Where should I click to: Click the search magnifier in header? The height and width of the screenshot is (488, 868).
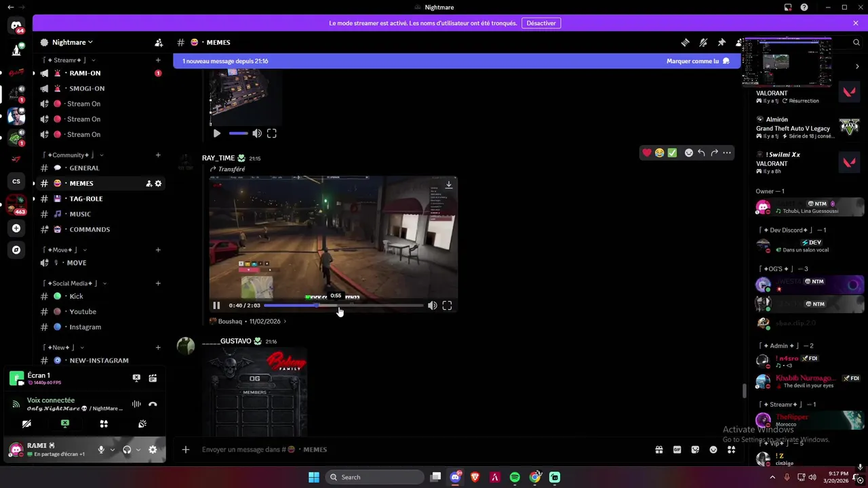pos(856,42)
